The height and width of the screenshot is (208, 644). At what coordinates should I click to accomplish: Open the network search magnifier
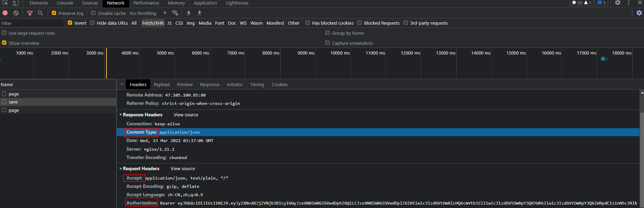click(40, 13)
